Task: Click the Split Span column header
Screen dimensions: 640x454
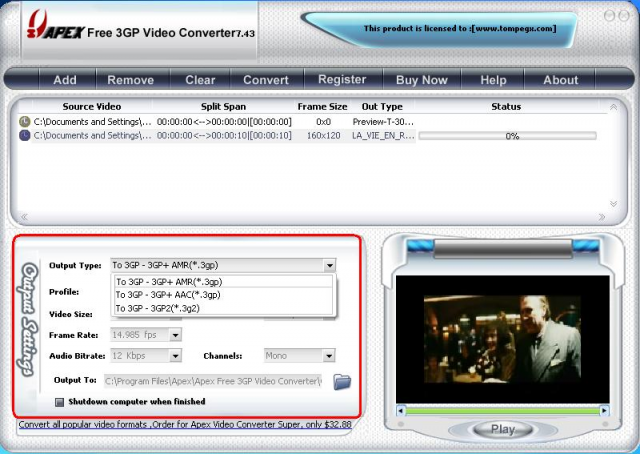Action: (223, 107)
